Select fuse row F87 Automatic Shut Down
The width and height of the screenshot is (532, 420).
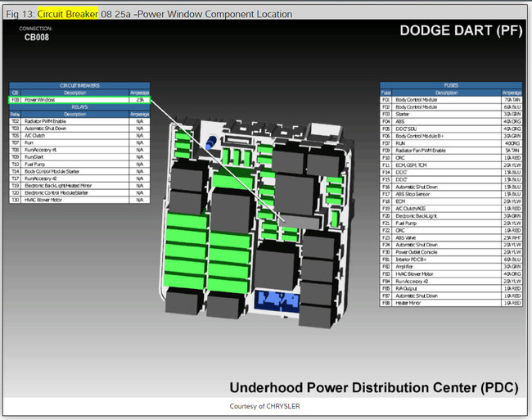coord(451,296)
